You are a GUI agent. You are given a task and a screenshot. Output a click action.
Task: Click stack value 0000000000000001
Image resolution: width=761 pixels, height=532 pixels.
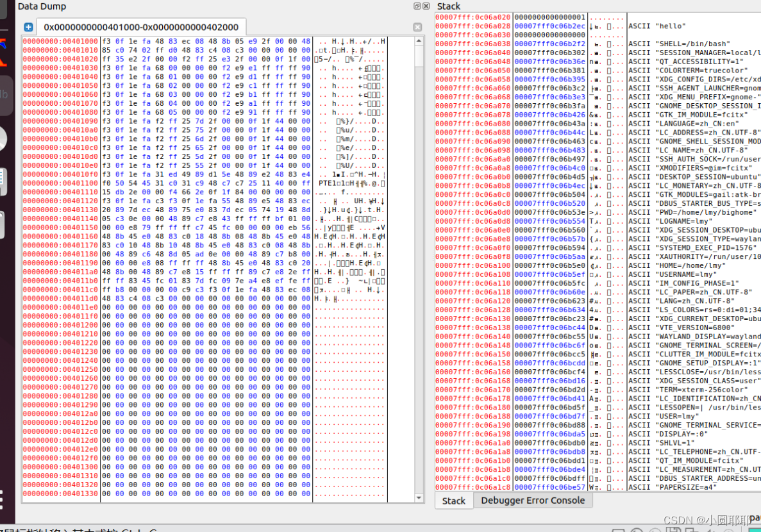pos(550,17)
